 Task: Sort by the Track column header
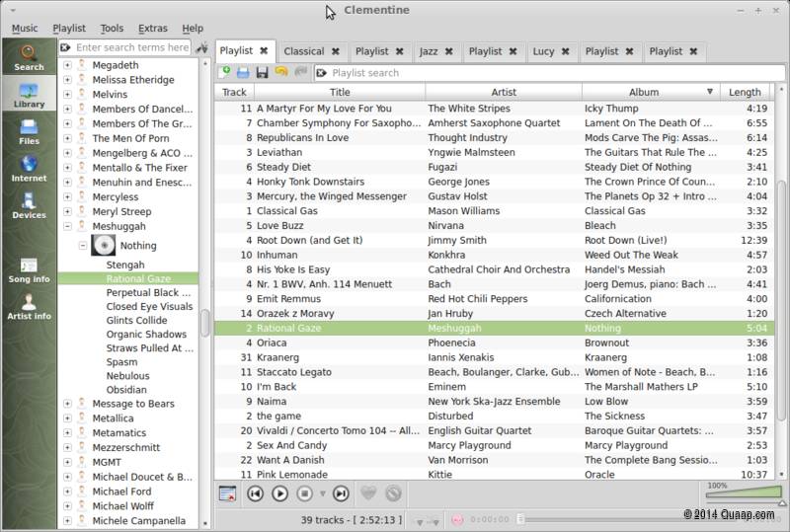234,92
